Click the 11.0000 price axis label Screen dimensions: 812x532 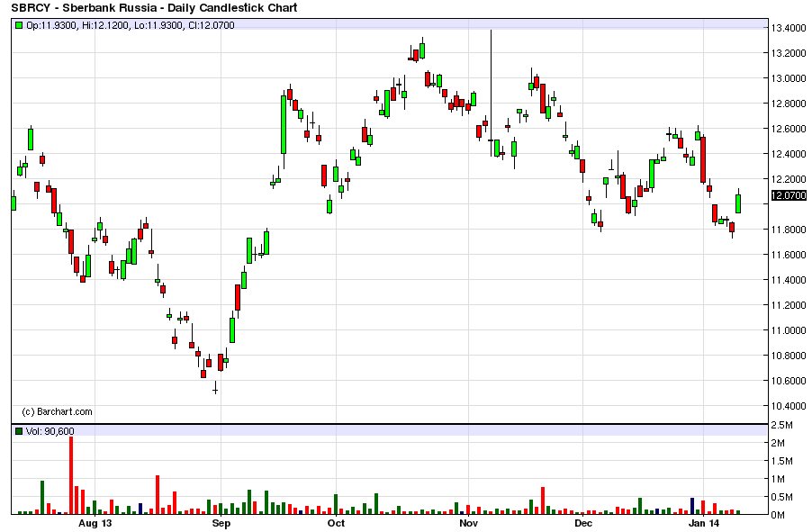click(x=789, y=330)
